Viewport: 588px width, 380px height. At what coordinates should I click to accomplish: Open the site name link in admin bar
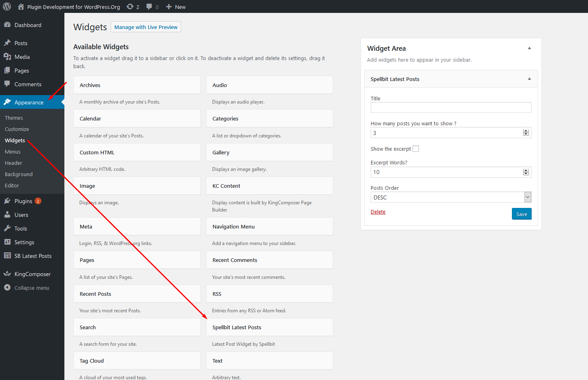tap(74, 7)
